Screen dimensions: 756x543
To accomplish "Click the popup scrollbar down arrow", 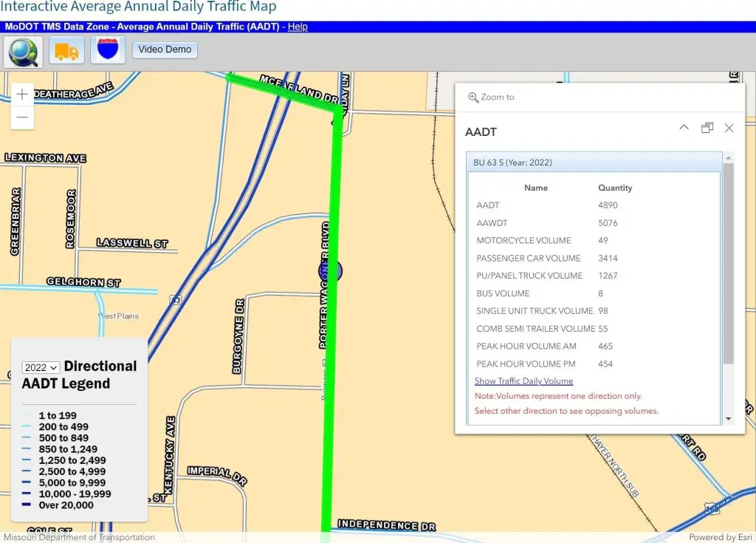I will click(x=728, y=419).
